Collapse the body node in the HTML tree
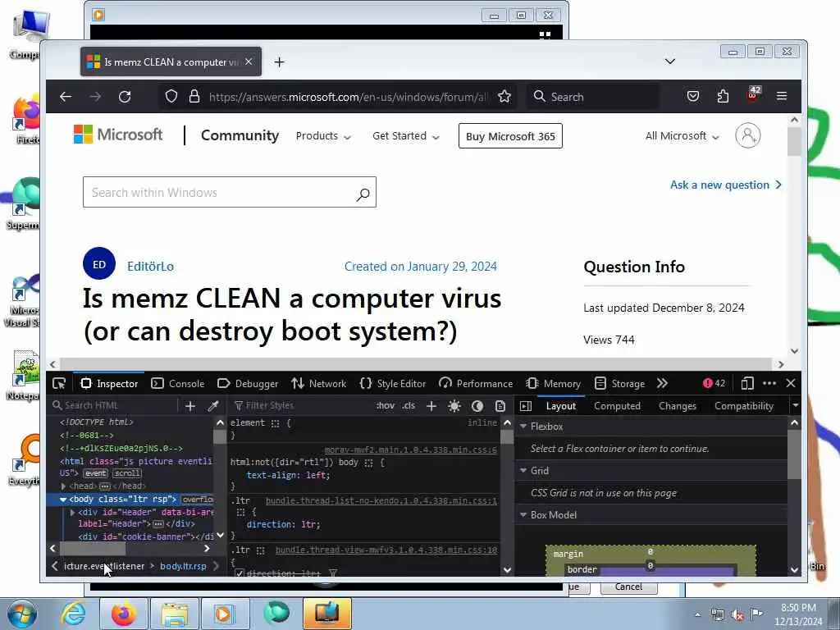 pyautogui.click(x=63, y=500)
